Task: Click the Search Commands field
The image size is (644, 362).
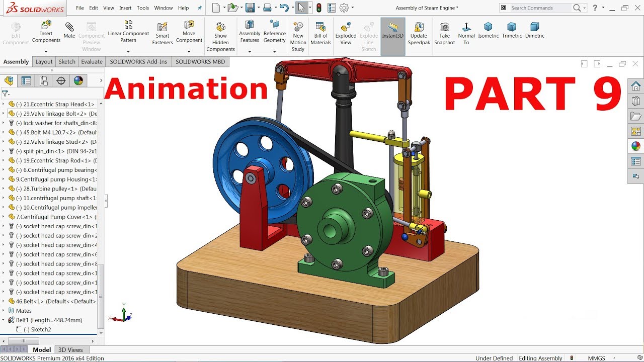Action: 541,8
